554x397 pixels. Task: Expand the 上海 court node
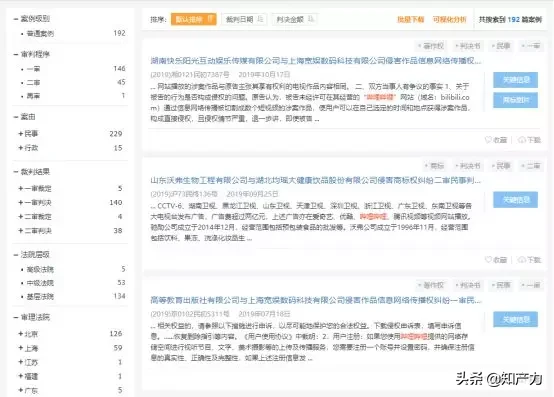[x=20, y=348]
